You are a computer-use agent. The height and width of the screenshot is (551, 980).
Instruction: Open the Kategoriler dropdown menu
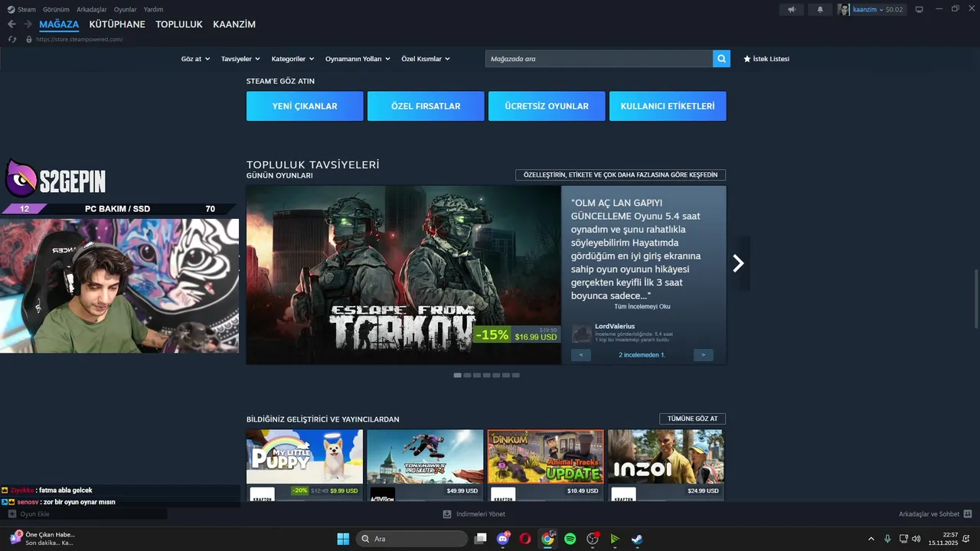click(292, 59)
